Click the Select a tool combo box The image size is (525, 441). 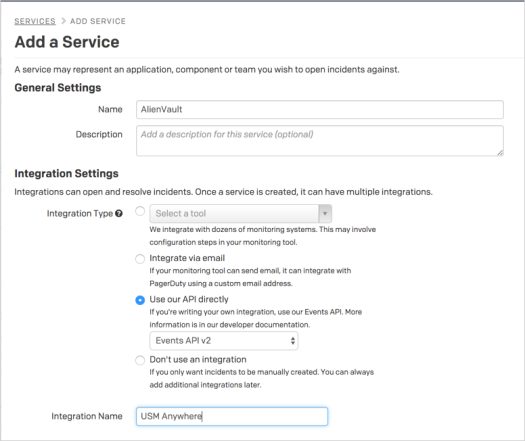click(x=241, y=213)
